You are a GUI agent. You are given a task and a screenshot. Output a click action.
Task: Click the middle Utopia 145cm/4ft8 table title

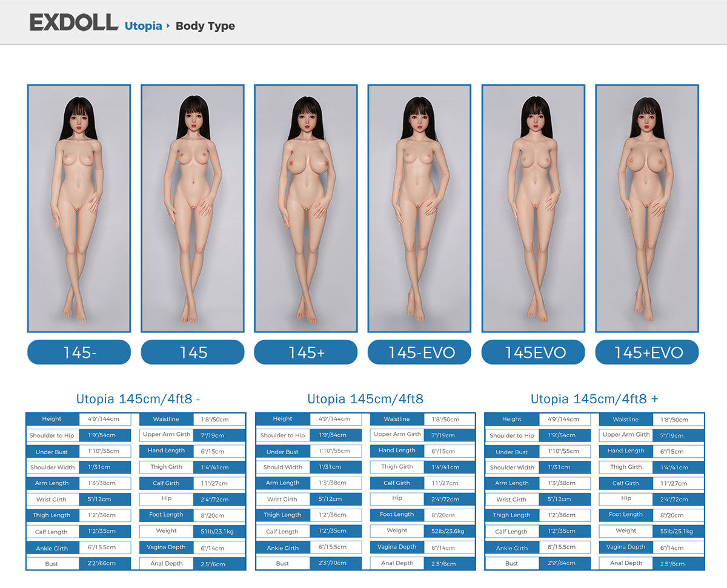pyautogui.click(x=365, y=399)
